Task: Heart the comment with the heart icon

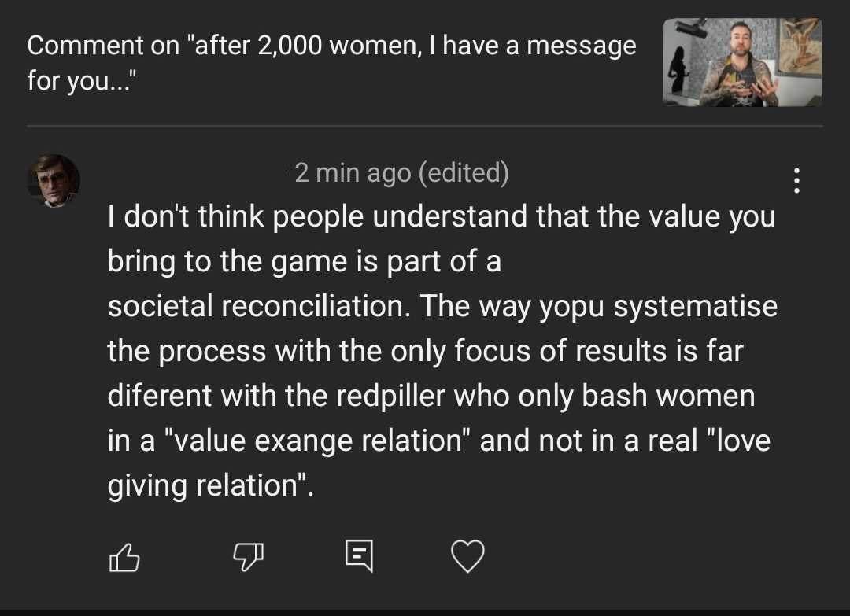Action: pyautogui.click(x=468, y=558)
